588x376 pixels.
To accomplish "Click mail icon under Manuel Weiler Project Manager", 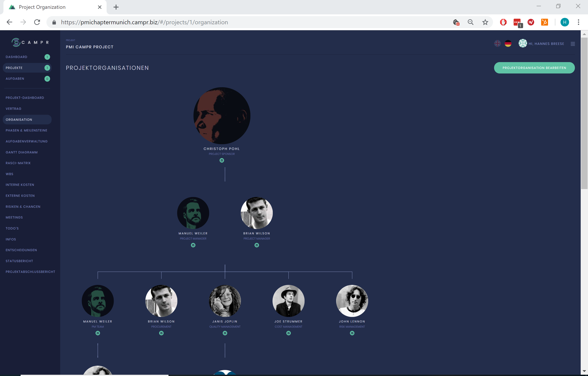I will [193, 245].
